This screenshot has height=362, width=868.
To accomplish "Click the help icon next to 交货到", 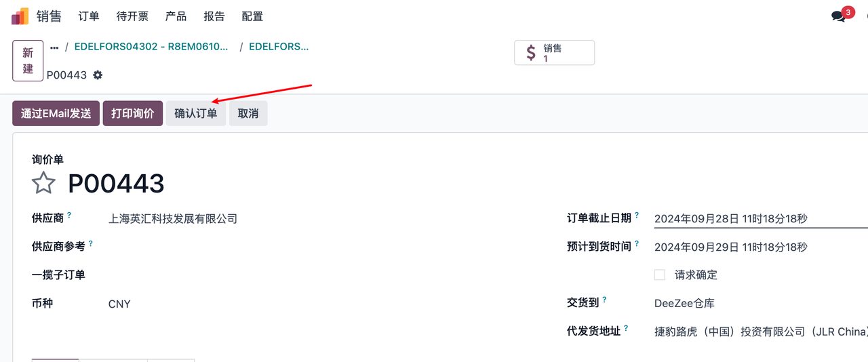I will coord(604,300).
